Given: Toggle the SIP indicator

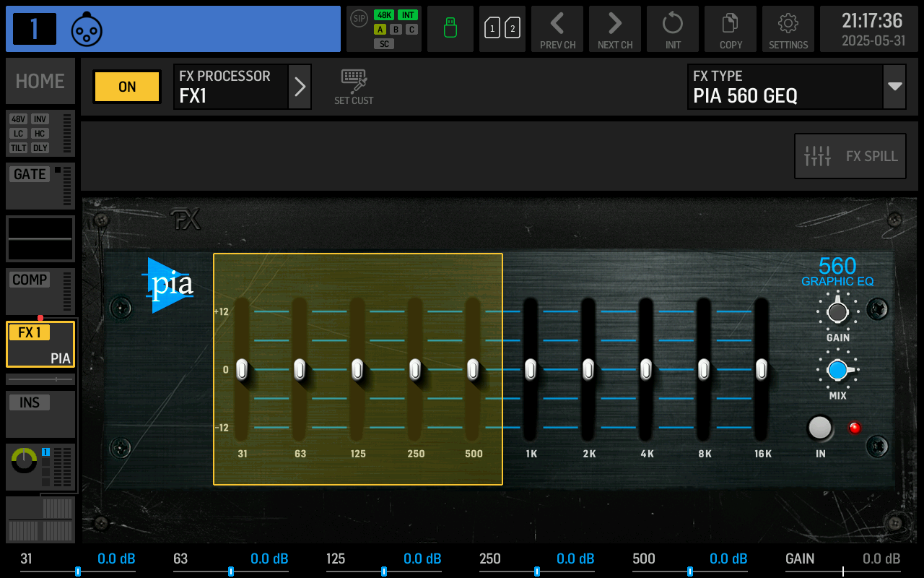Looking at the screenshot, I should 359,18.
